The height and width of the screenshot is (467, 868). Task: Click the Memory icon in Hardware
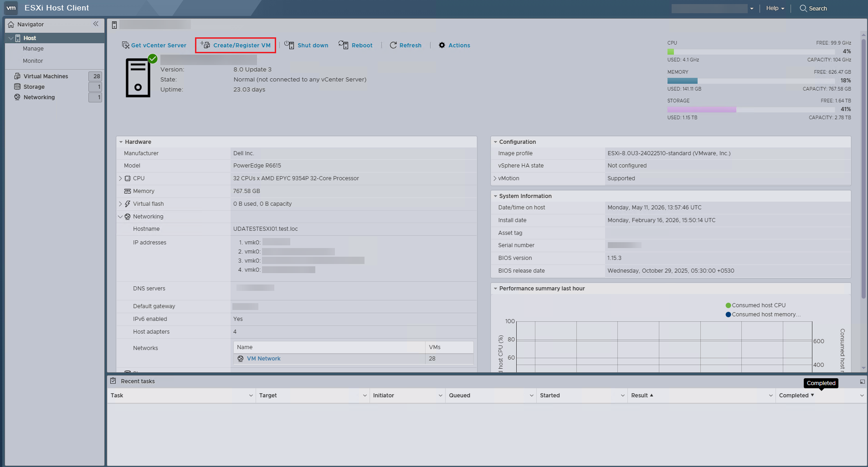(x=128, y=191)
